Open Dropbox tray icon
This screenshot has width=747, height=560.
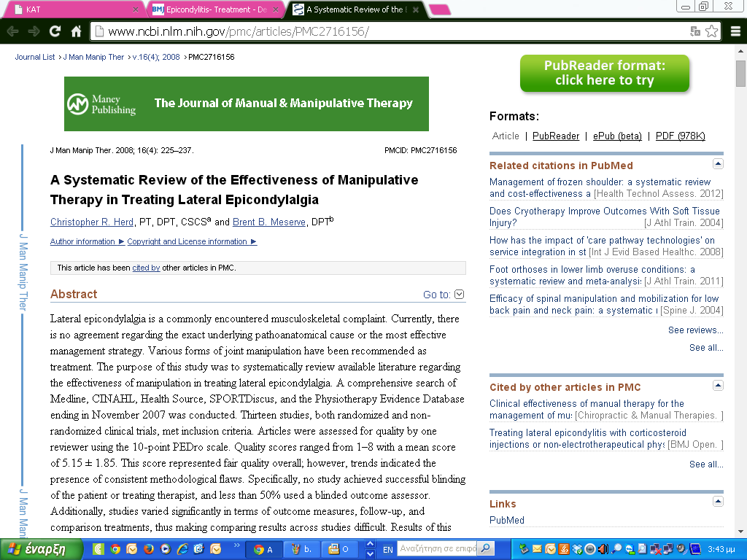coord(577,550)
